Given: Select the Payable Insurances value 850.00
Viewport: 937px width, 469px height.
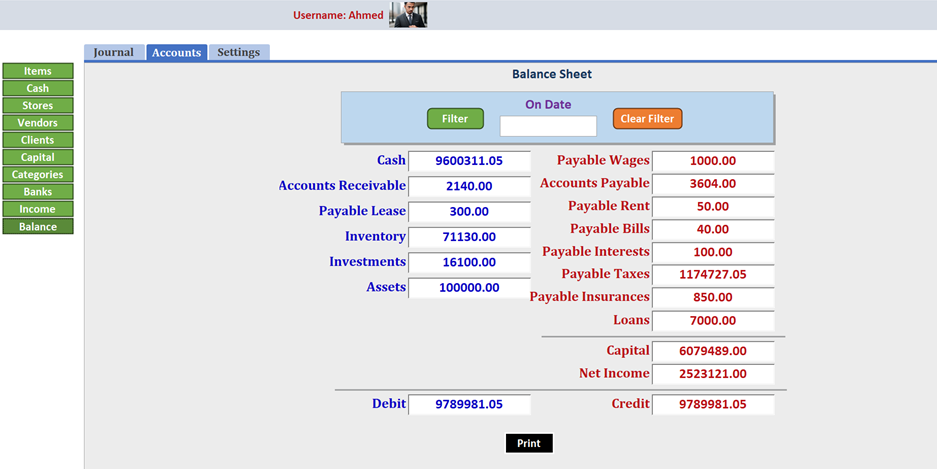Looking at the screenshot, I should pos(713,298).
